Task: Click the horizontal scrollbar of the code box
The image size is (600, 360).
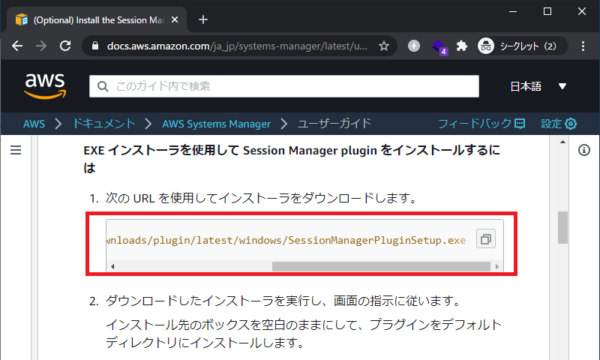Action: pos(381,266)
